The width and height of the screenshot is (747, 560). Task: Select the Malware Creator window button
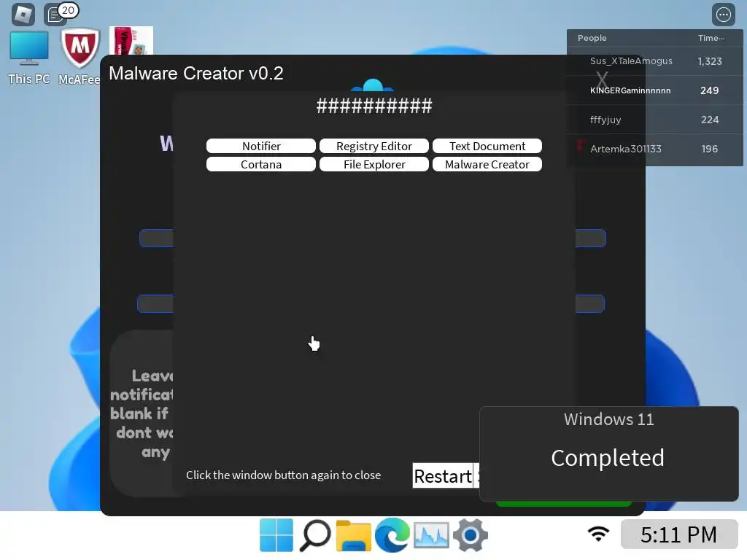click(x=487, y=164)
